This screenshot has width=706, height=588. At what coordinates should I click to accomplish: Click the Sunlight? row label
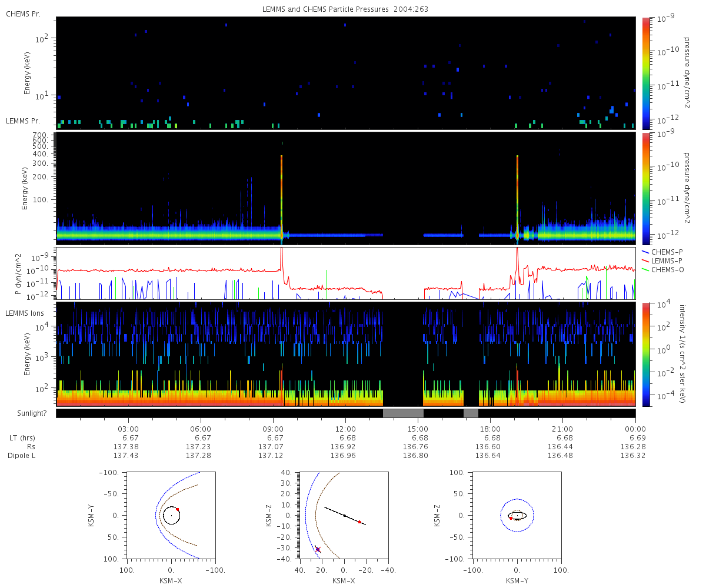25,413
